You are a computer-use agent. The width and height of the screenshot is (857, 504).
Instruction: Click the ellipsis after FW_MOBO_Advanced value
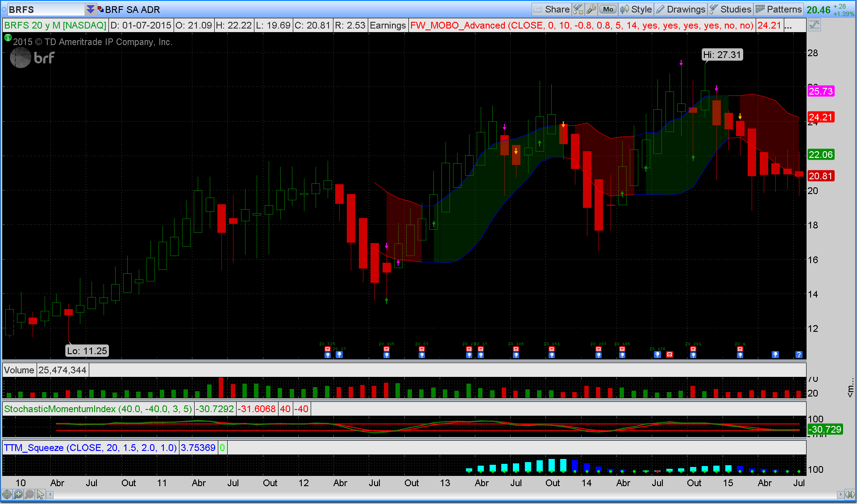788,25
